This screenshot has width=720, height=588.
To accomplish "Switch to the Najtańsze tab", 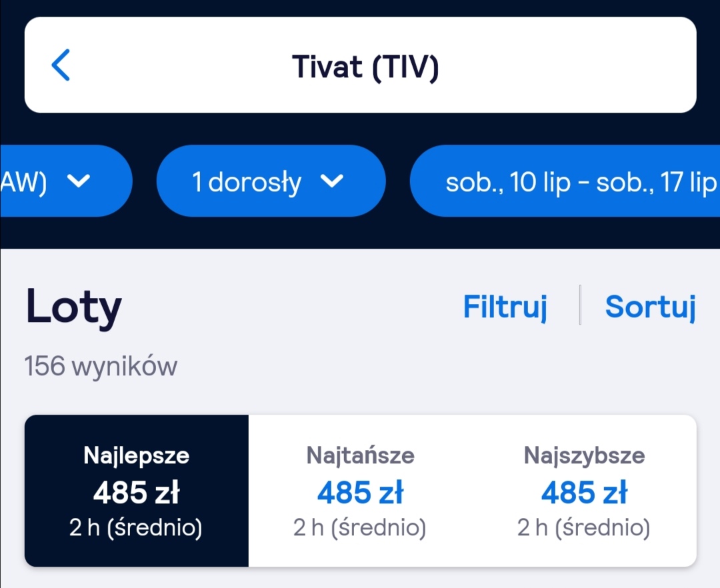I will pyautogui.click(x=361, y=491).
